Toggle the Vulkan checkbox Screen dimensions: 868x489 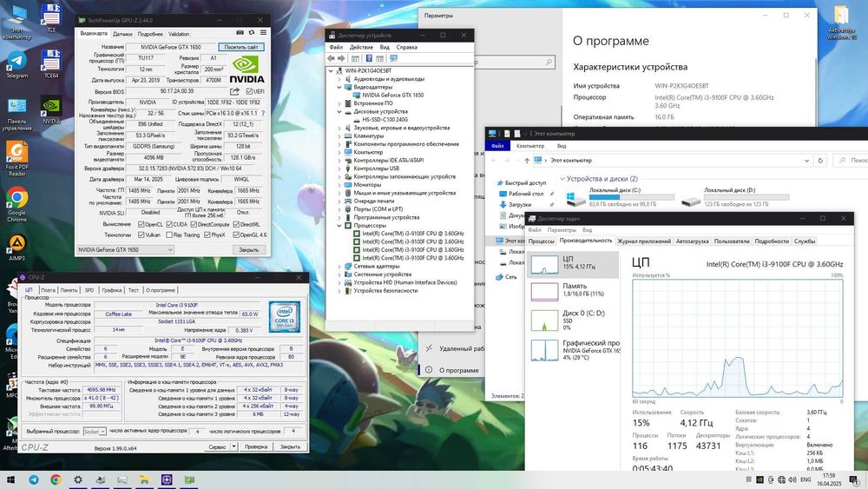point(141,235)
